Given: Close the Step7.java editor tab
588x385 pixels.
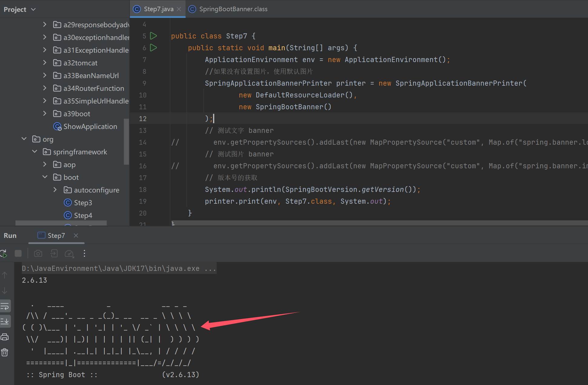Looking at the screenshot, I should [179, 9].
